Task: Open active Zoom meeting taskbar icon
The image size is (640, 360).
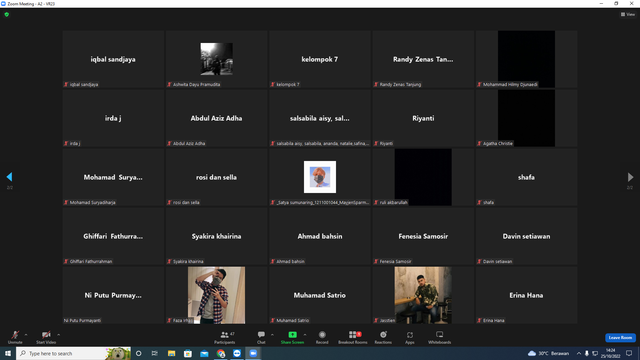Action: [x=253, y=353]
